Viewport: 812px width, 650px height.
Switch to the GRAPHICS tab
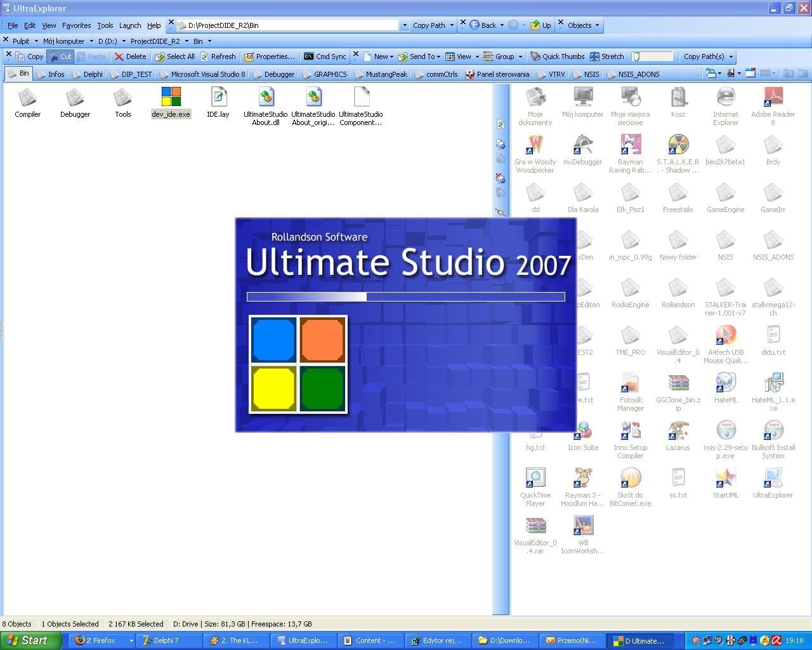325,74
